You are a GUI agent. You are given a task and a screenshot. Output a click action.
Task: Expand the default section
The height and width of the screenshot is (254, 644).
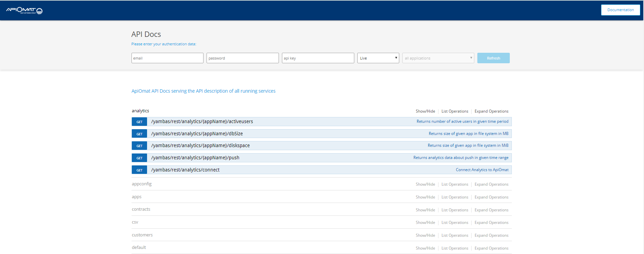(139, 248)
